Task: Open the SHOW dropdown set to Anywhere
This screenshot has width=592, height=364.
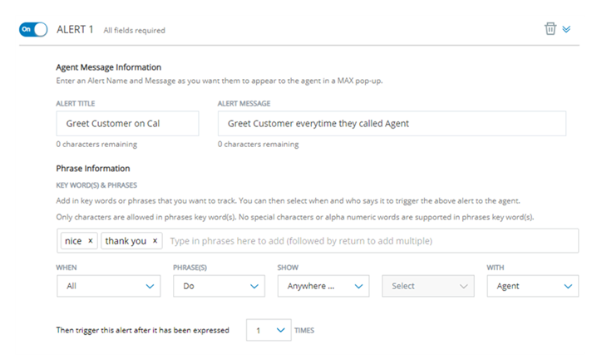Action: pos(323,286)
